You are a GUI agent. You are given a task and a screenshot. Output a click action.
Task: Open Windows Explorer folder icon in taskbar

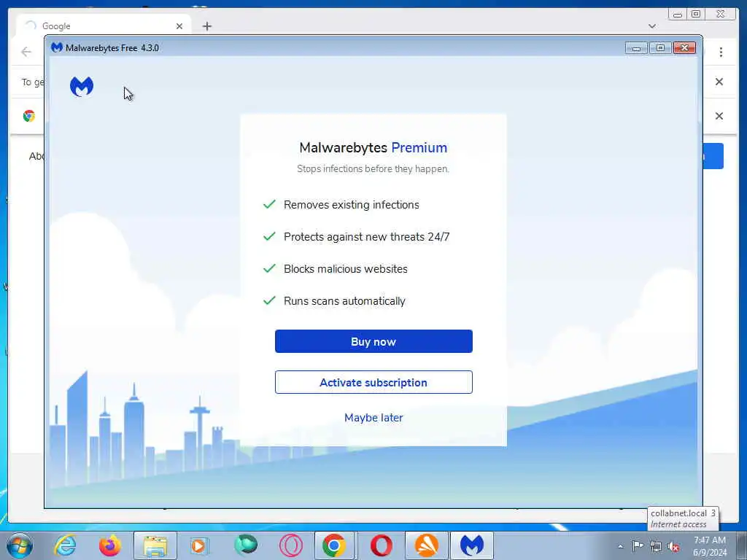(155, 545)
